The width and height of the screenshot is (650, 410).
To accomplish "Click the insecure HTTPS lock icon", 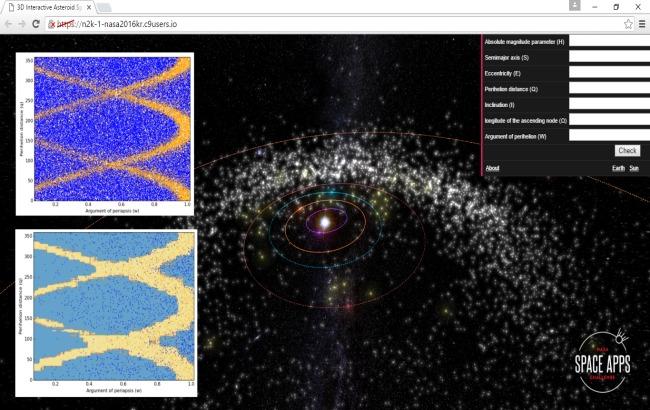I will (x=53, y=23).
